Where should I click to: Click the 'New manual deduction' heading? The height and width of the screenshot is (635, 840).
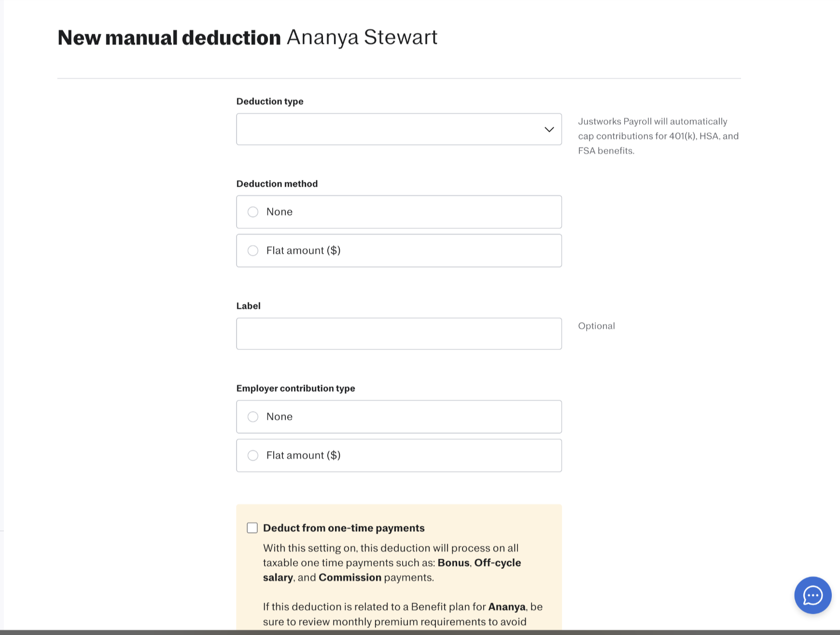click(169, 38)
